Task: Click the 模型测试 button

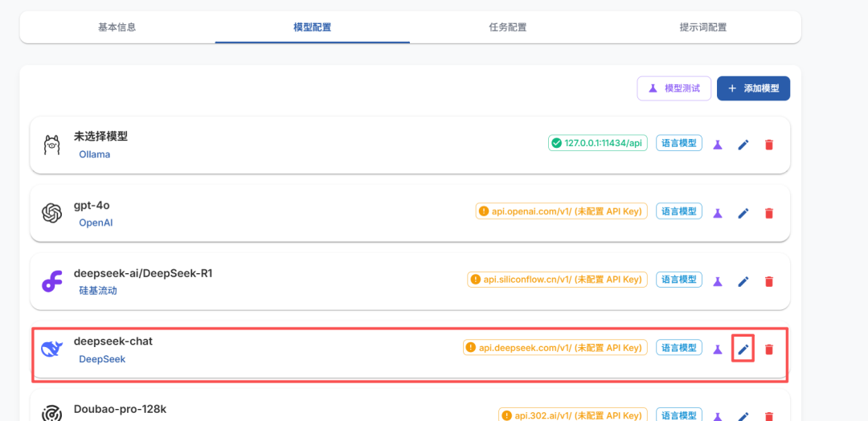Action: pyautogui.click(x=674, y=88)
